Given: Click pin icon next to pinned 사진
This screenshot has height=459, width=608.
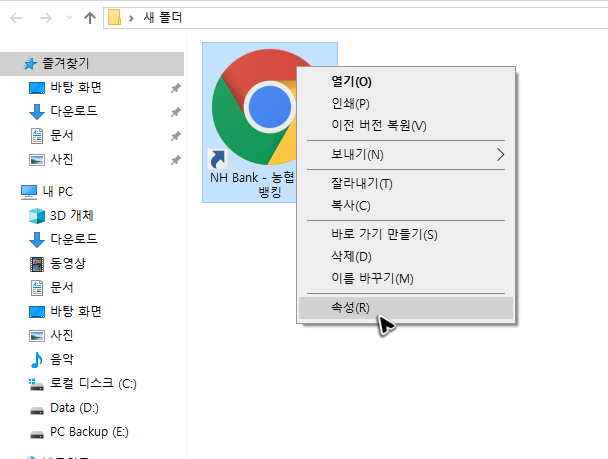Looking at the screenshot, I should click(176, 160).
